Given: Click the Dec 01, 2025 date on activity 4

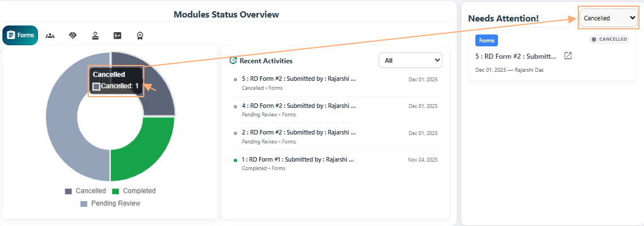Looking at the screenshot, I should (423, 106).
